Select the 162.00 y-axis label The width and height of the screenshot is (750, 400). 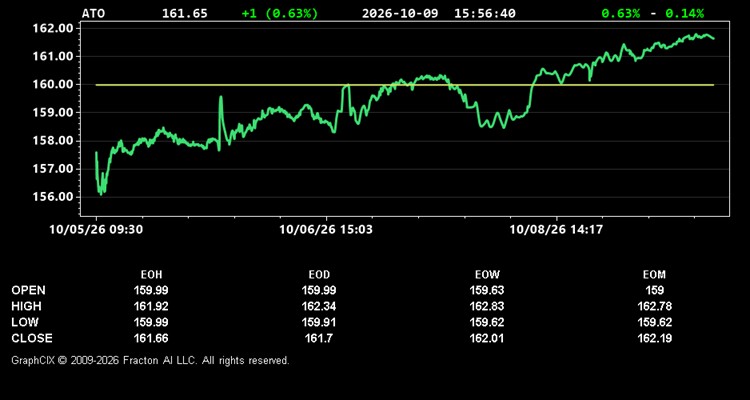pos(53,28)
